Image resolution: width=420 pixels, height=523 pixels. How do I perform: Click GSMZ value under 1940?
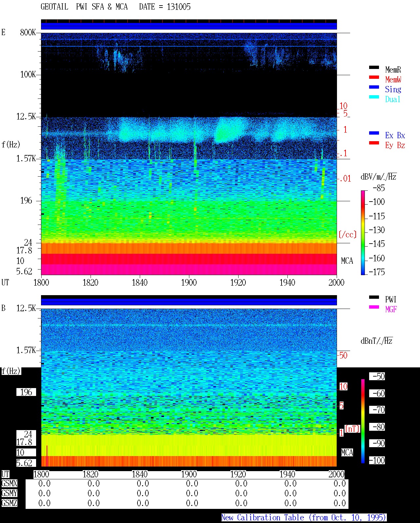coord(290,503)
